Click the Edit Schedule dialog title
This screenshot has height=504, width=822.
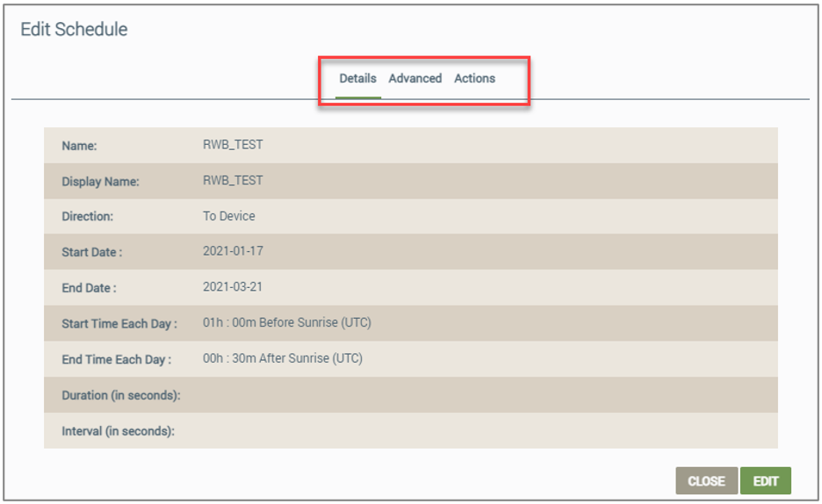point(74,29)
